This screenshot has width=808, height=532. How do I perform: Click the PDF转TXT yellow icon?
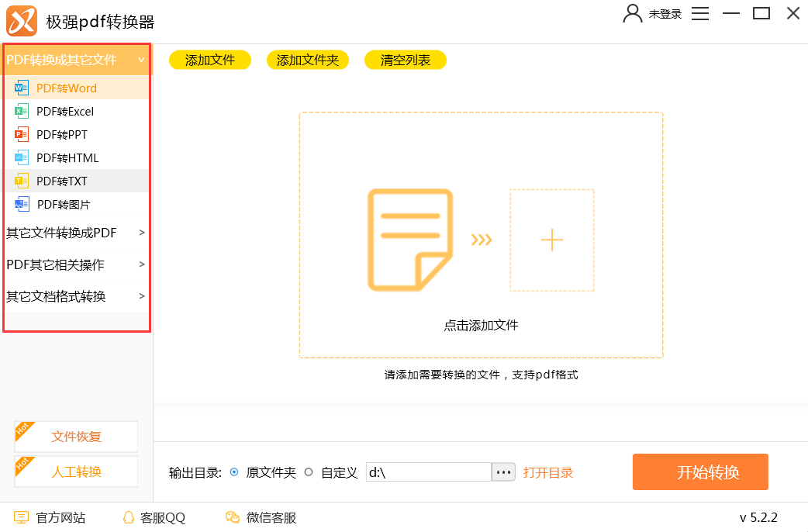click(22, 181)
